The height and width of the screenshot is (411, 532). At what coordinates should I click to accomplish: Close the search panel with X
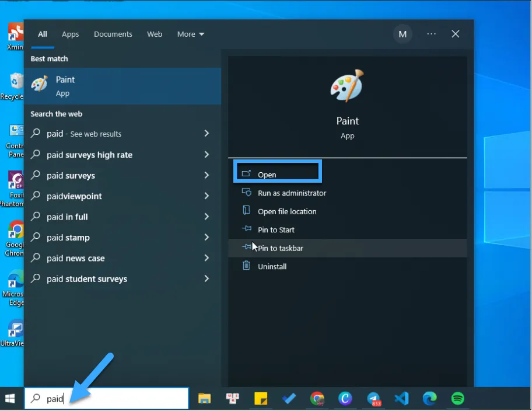pyautogui.click(x=456, y=34)
